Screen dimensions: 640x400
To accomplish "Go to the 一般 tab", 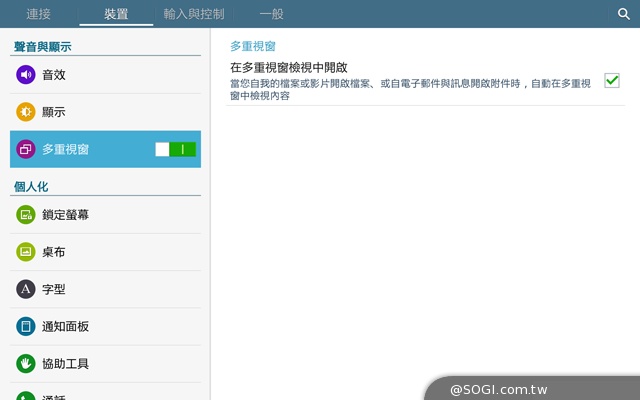I will pyautogui.click(x=271, y=14).
